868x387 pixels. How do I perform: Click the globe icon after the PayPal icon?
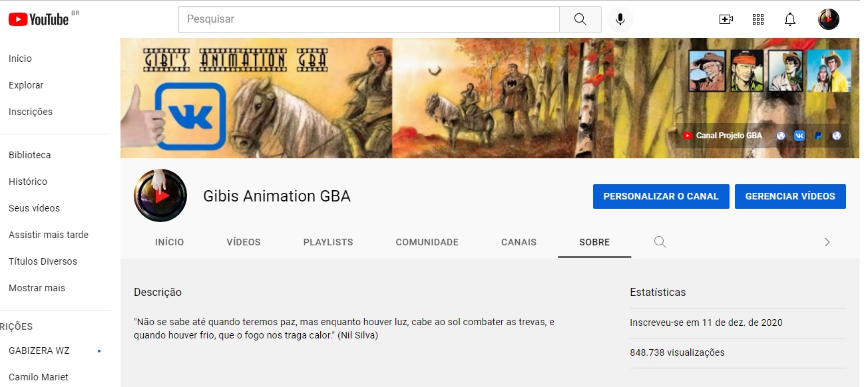[837, 136]
